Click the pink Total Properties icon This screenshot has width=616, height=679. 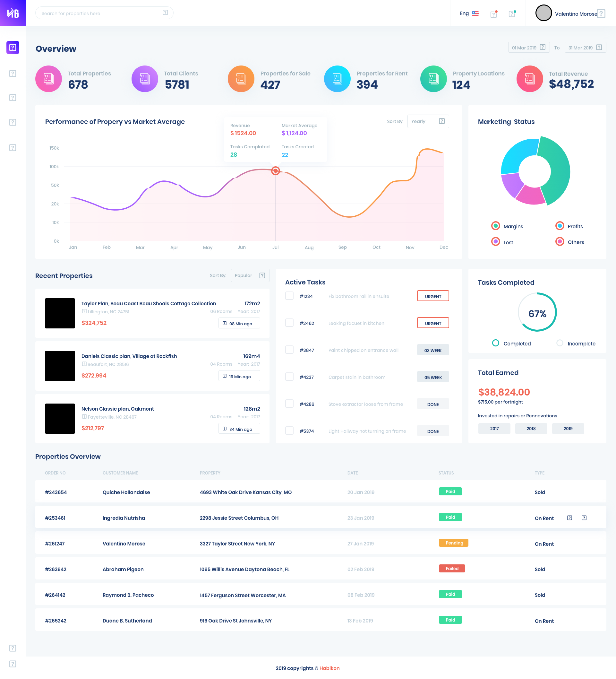coord(48,79)
